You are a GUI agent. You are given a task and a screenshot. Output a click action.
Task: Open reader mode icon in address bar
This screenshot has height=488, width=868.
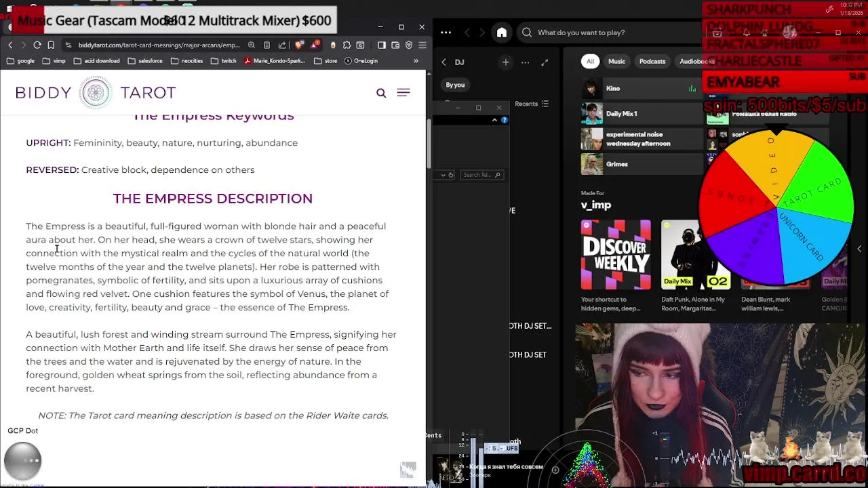(267, 45)
